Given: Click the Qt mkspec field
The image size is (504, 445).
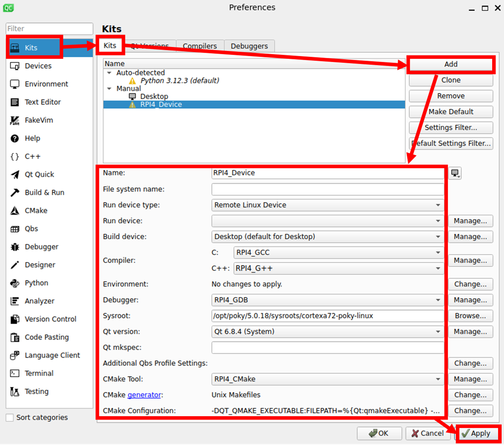Looking at the screenshot, I should tap(328, 347).
